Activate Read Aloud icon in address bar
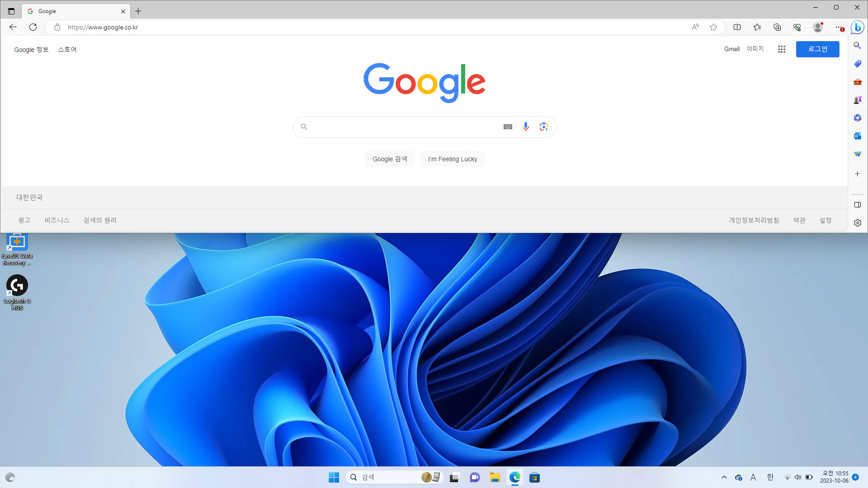The height and width of the screenshot is (488, 868). click(695, 27)
